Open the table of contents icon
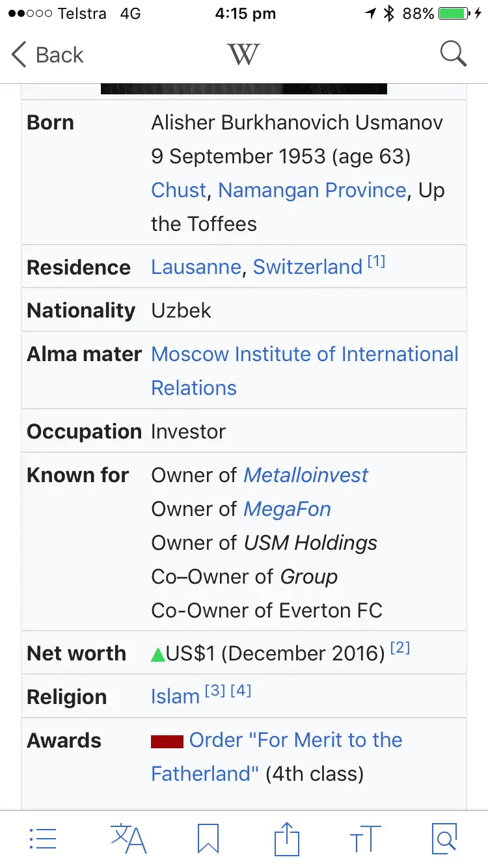The image size is (488, 868). (43, 839)
